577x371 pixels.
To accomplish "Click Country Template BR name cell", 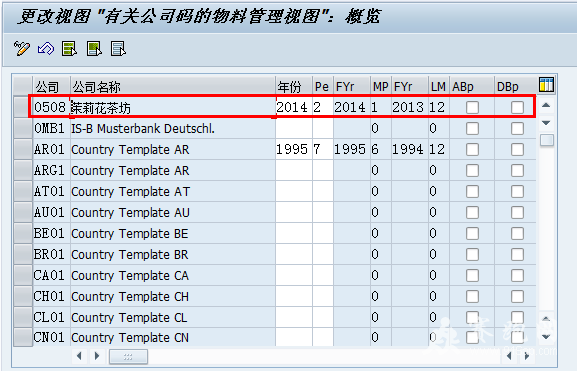I will pyautogui.click(x=173, y=254).
